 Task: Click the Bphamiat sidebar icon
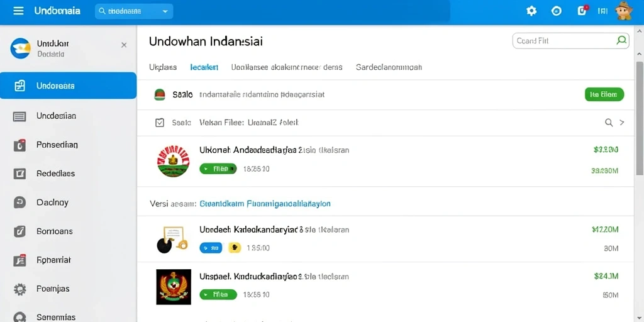tap(19, 260)
